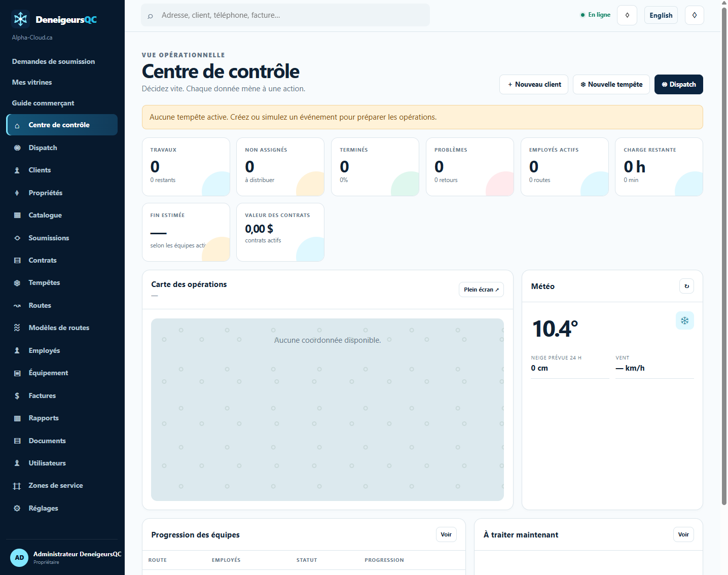The image size is (728, 575).
Task: Open Demandes de soumission link
Action: (53, 61)
